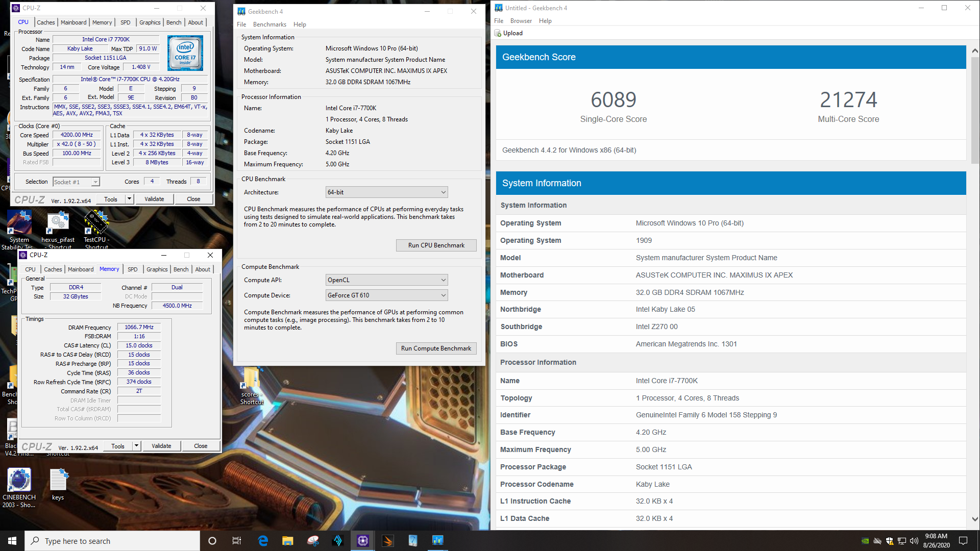This screenshot has height=551, width=980.
Task: Click Close button in CPU-Z Memory window
Action: [x=201, y=446]
